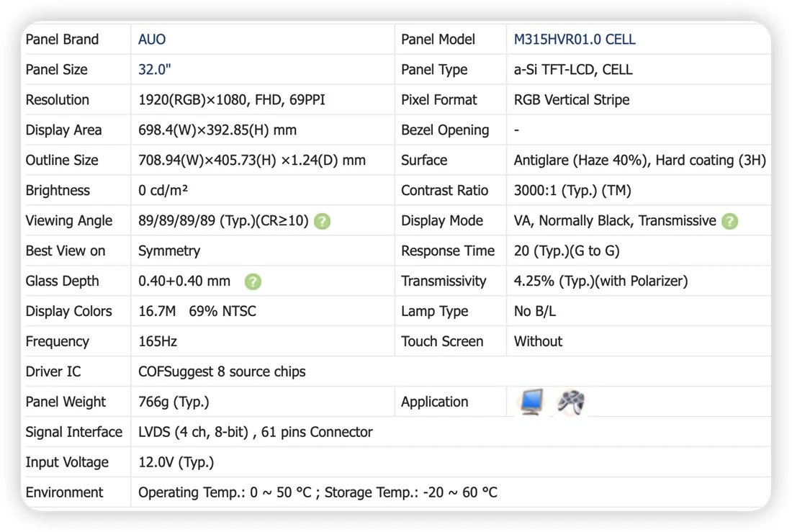Click the LVDS signal interface value

coord(256,432)
